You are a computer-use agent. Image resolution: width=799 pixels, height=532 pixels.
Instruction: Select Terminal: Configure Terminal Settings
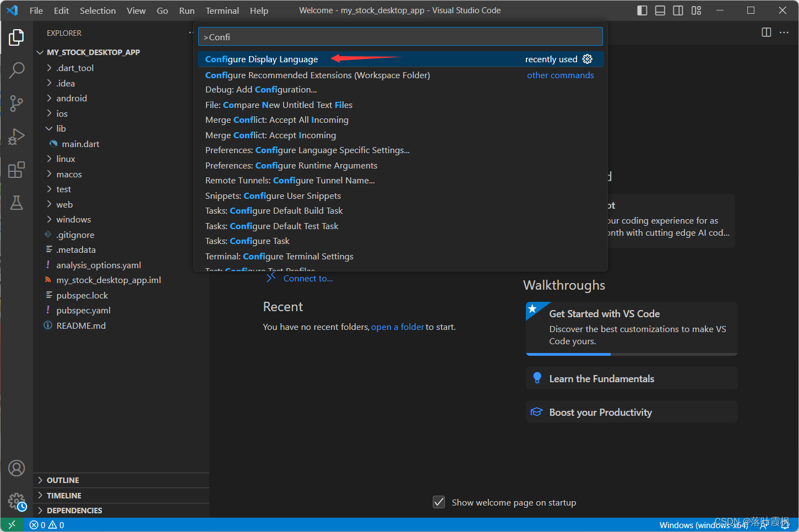(401, 257)
